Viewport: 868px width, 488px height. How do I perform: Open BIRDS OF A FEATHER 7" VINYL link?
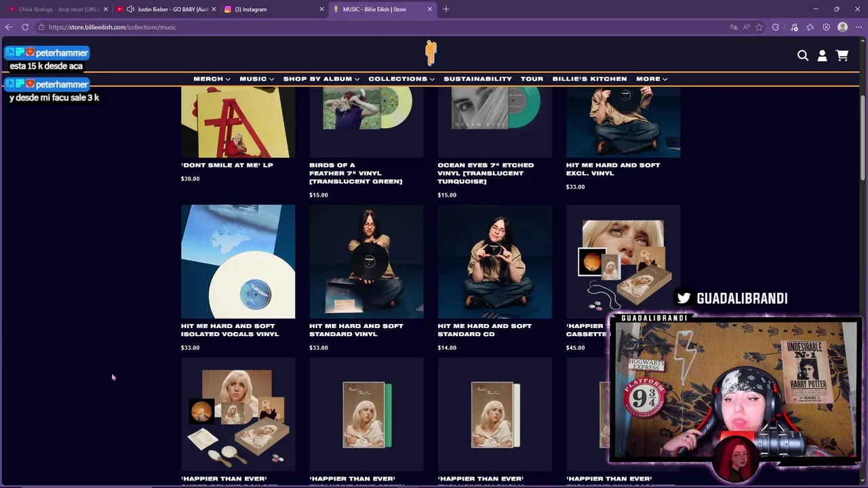tap(356, 174)
